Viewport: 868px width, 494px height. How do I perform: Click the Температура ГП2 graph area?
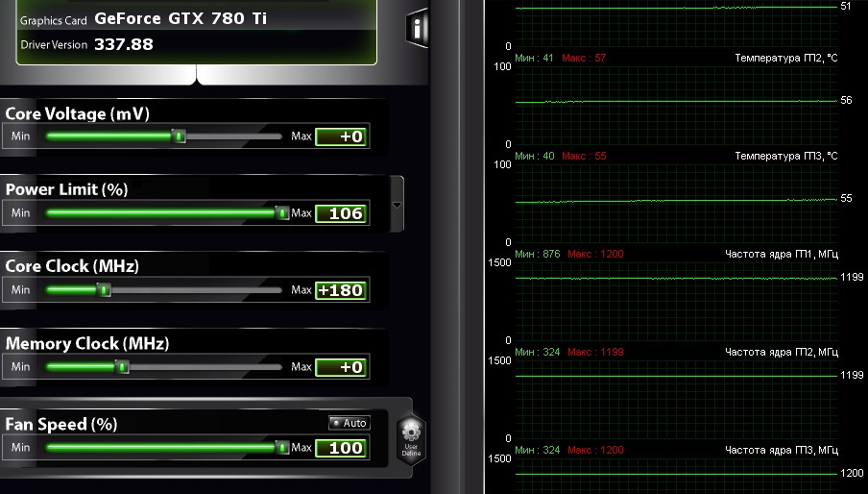point(677,106)
